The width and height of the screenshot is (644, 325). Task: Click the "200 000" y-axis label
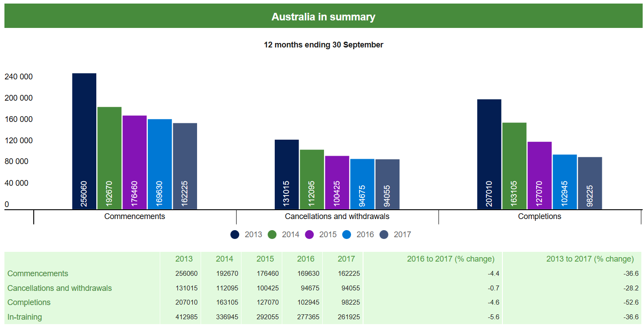pos(19,98)
